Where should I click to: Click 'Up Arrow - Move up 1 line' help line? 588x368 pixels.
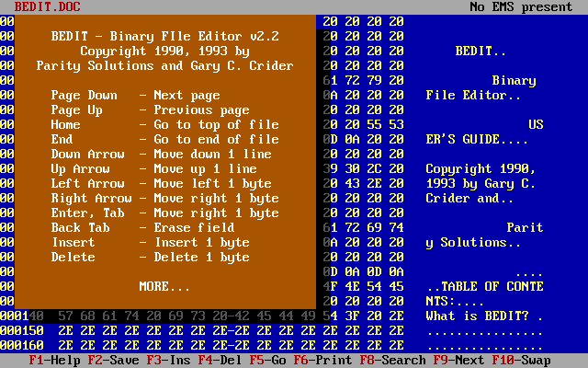[154, 169]
